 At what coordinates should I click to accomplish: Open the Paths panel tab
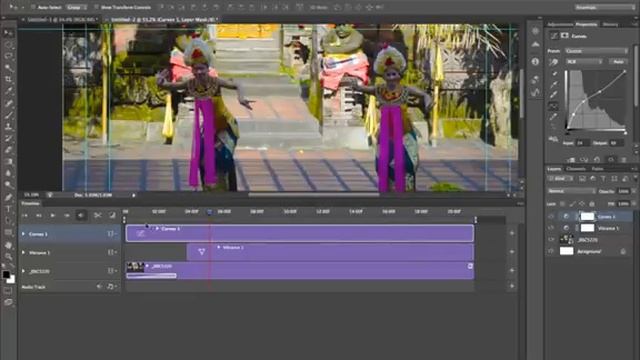(597, 169)
